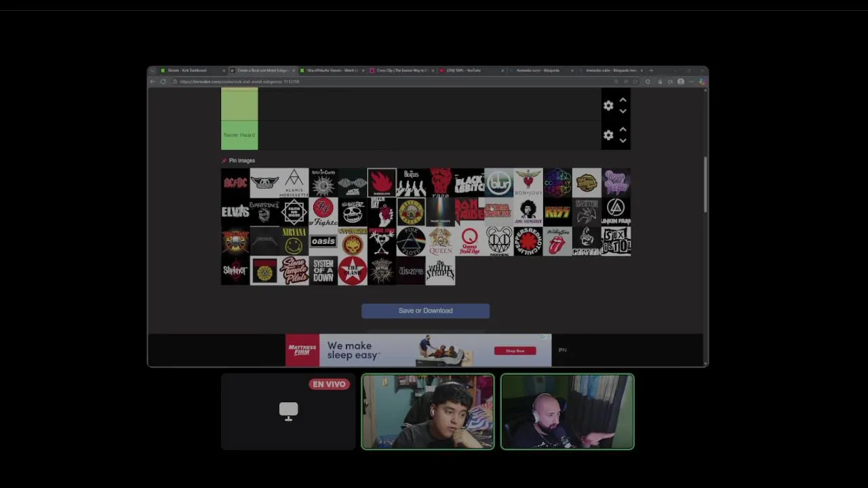
Task: Pick the Evanescence logo
Action: point(264,212)
